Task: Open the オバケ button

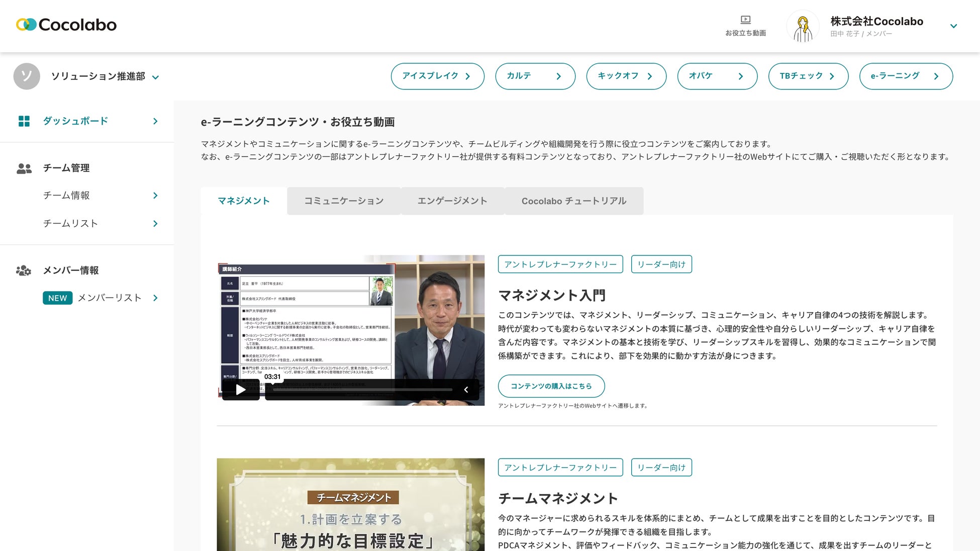Action: 717,76
